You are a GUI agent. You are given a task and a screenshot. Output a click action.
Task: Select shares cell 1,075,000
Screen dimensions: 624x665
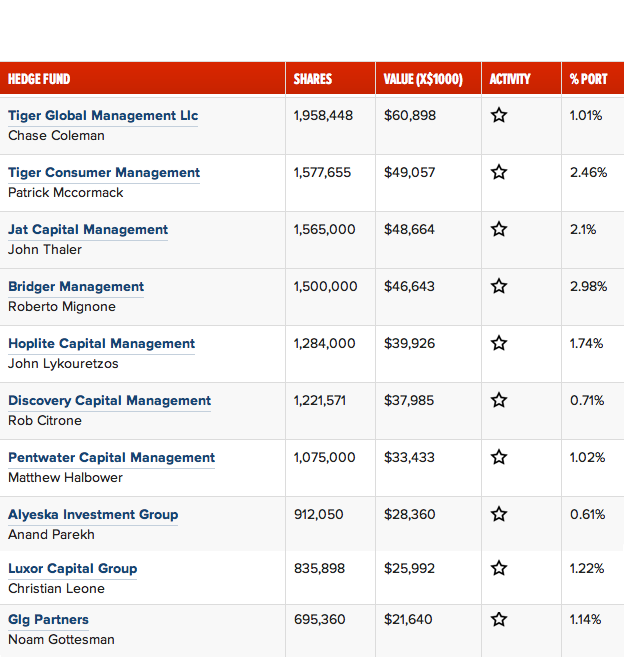[325, 457]
